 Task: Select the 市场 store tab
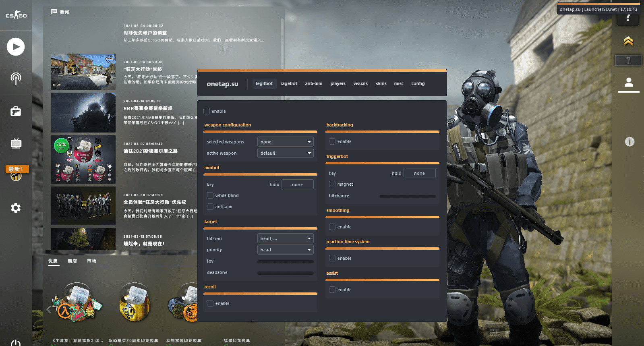91,261
